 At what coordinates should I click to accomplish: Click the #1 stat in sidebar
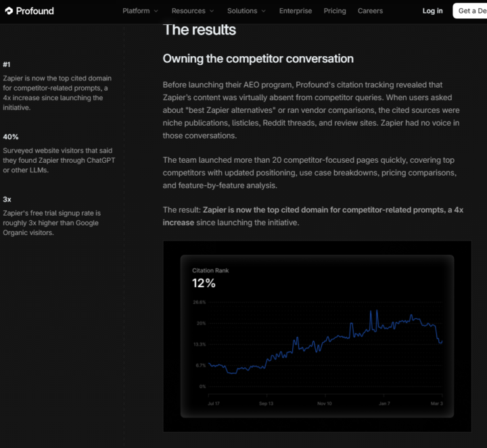[x=7, y=65]
